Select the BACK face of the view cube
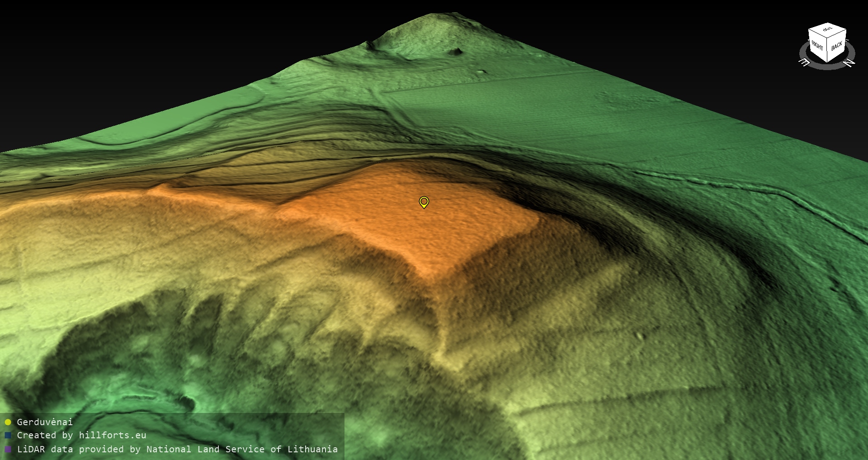The height and width of the screenshot is (460, 868). click(x=837, y=46)
